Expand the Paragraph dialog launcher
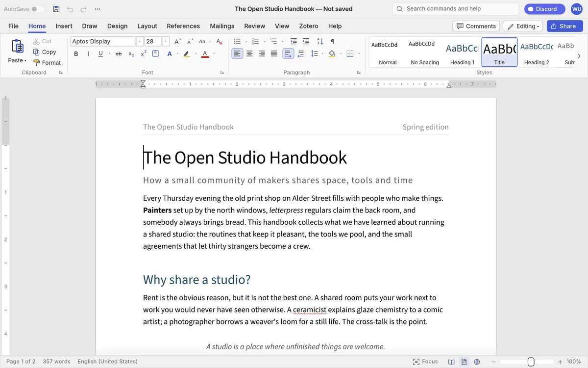588x368 pixels. click(x=359, y=73)
